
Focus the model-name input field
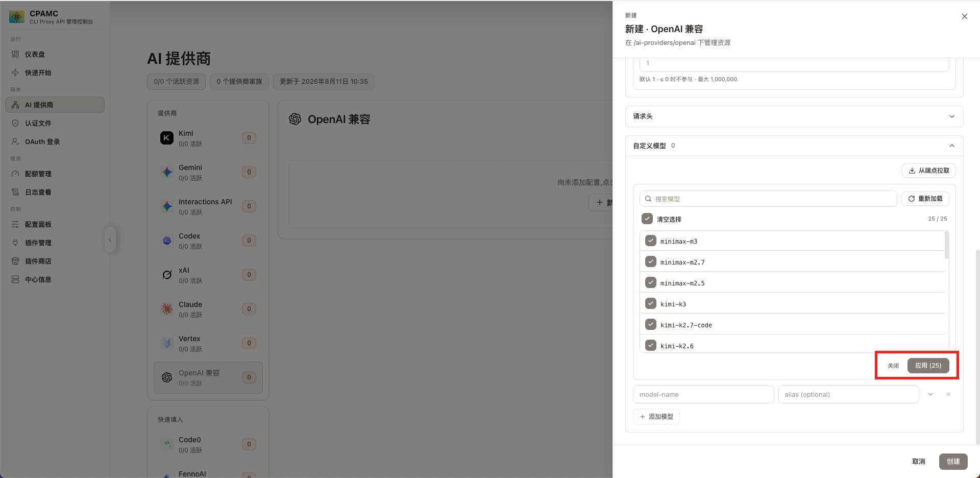[x=703, y=394]
